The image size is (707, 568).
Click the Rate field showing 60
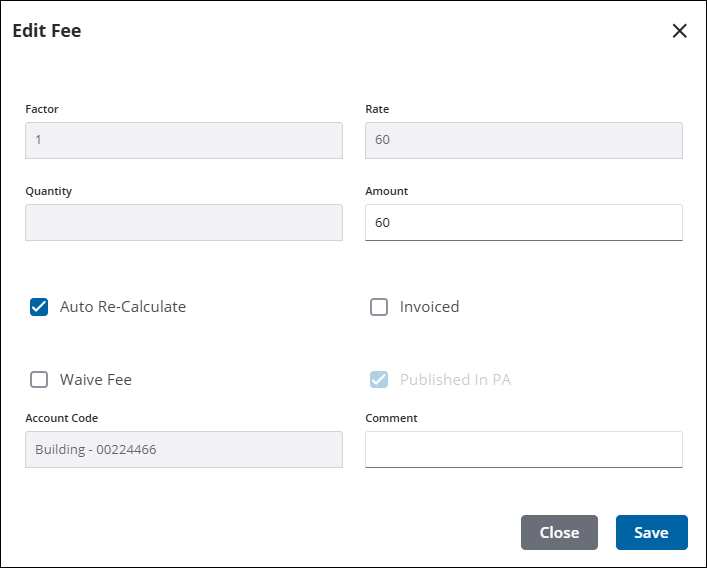(524, 141)
